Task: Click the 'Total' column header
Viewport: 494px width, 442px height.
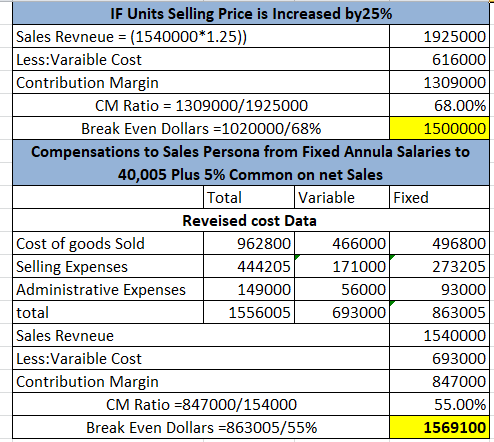Action: pyautogui.click(x=249, y=197)
